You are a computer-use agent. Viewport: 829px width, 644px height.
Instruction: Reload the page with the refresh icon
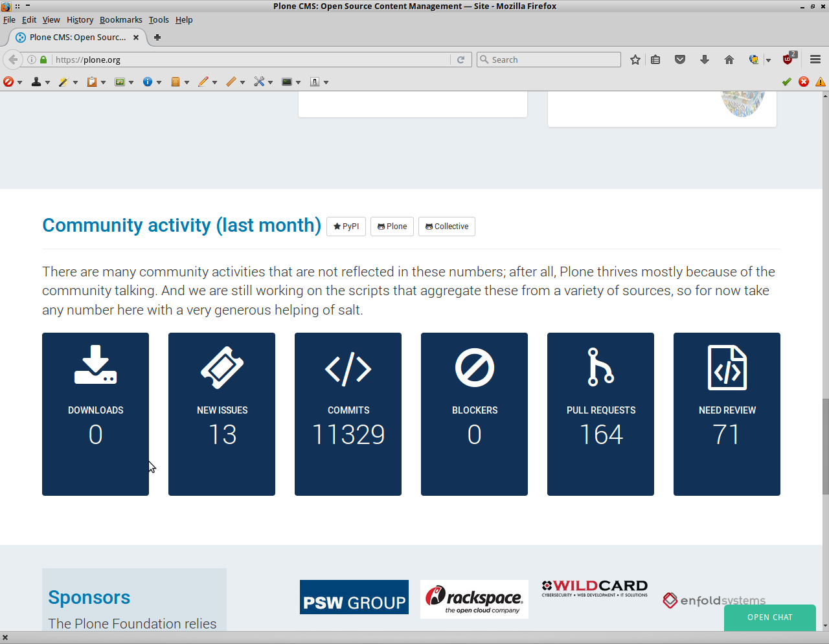(x=460, y=60)
